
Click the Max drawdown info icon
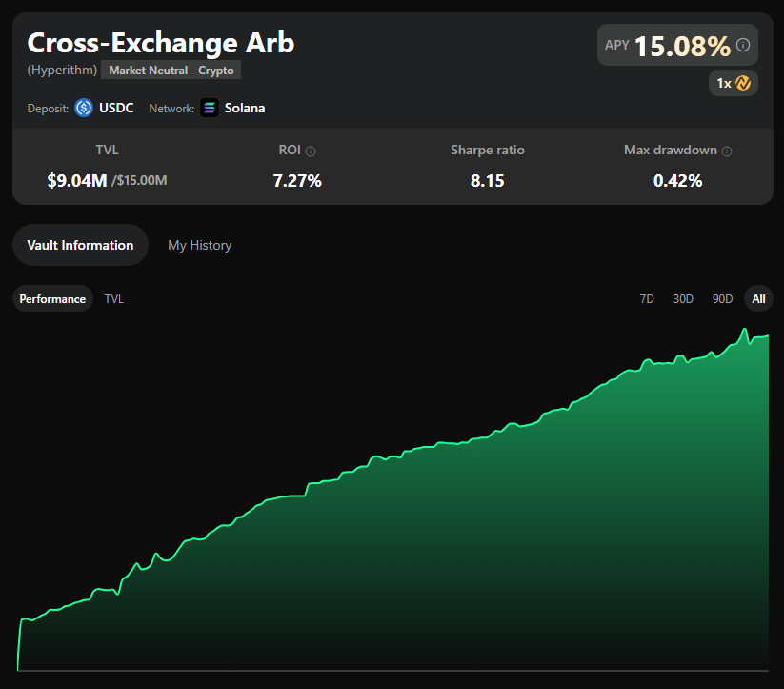coord(727,152)
